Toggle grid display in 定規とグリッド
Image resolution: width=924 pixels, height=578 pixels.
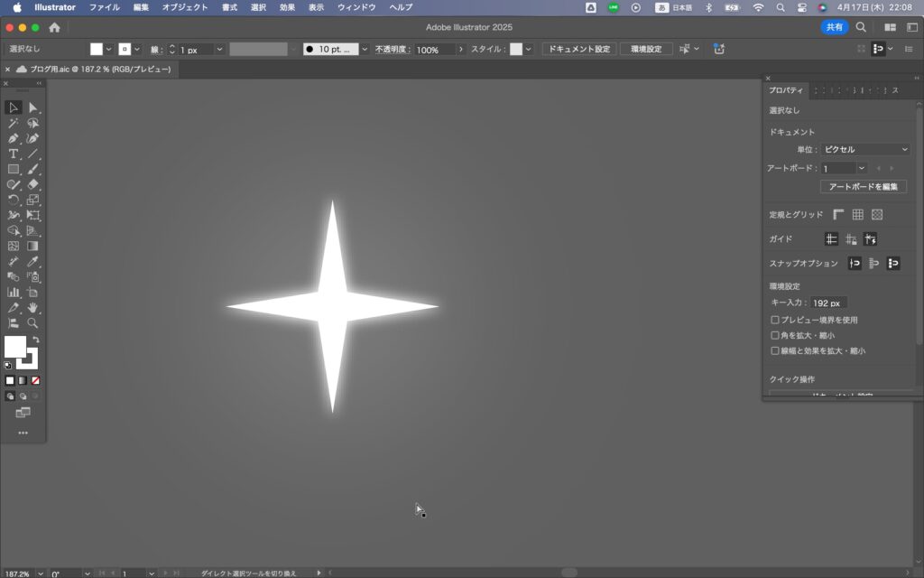(x=858, y=215)
